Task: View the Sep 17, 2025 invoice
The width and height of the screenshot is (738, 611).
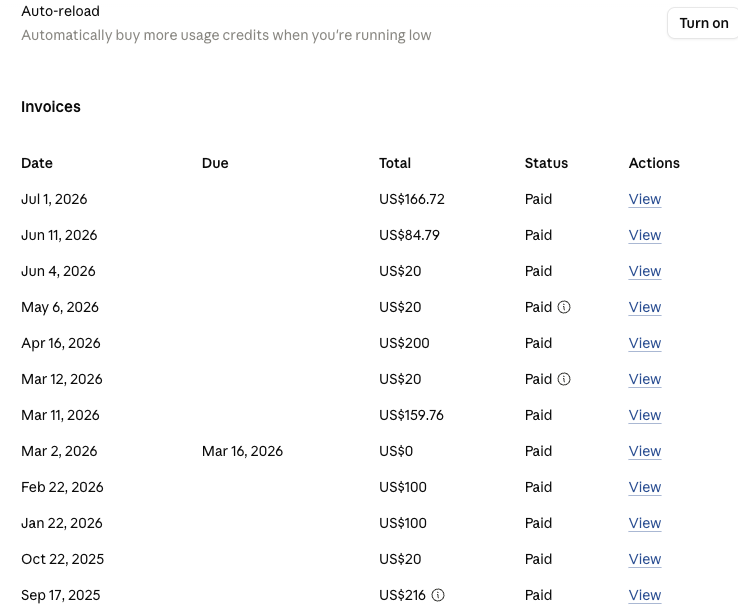Action: [645, 595]
